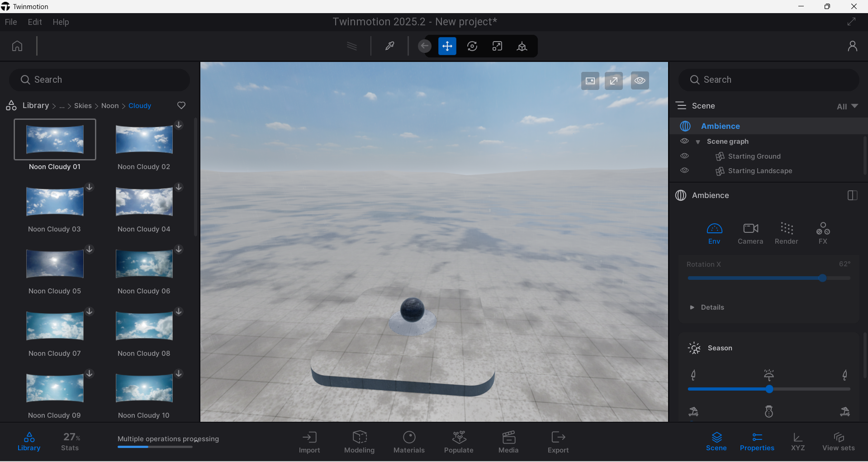This screenshot has height=462, width=868.
Task: Open the All filter dropdown
Action: coord(847,106)
